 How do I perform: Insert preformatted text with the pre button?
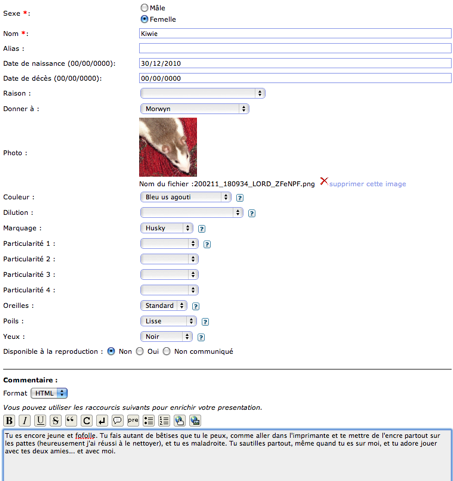point(133,421)
